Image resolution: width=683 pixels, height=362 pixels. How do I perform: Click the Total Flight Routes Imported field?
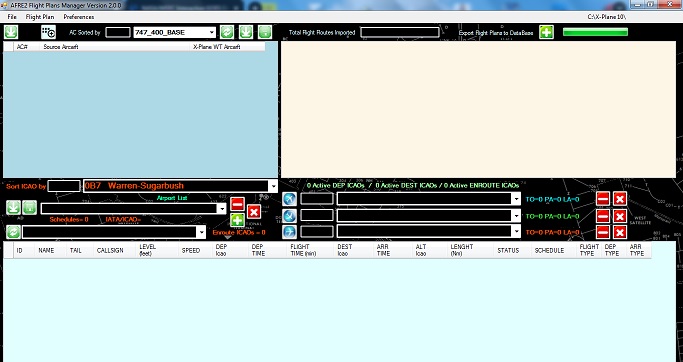[399, 32]
